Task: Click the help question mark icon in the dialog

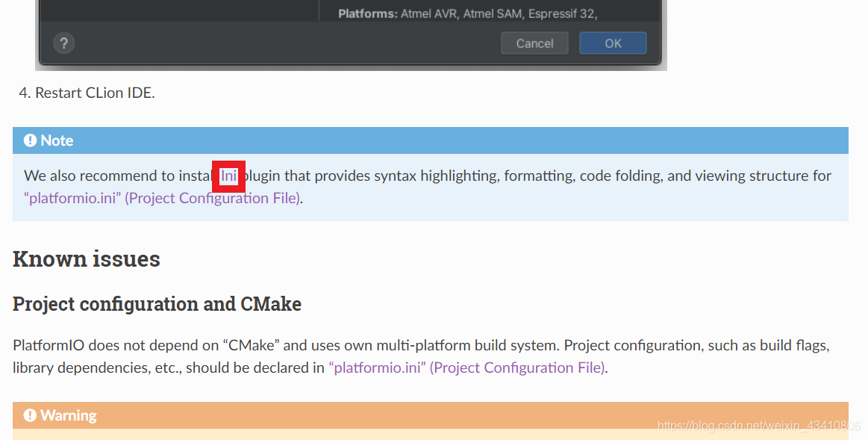Action: click(63, 43)
